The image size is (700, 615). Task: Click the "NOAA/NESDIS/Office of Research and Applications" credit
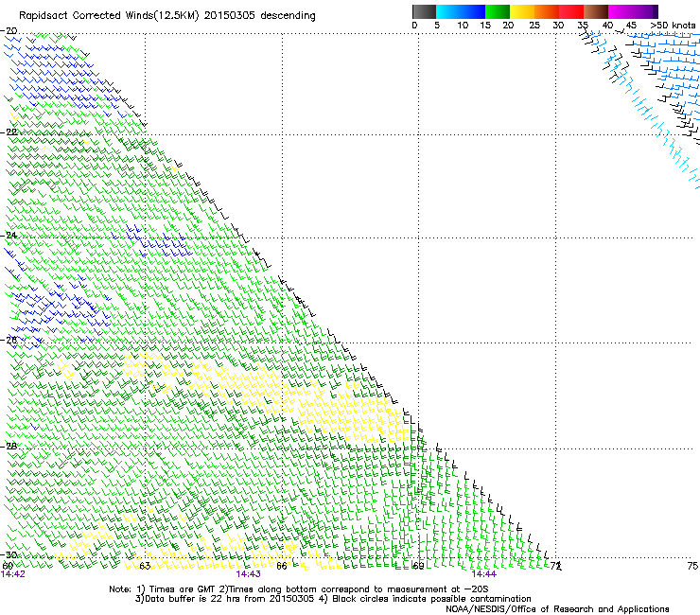[x=557, y=609]
